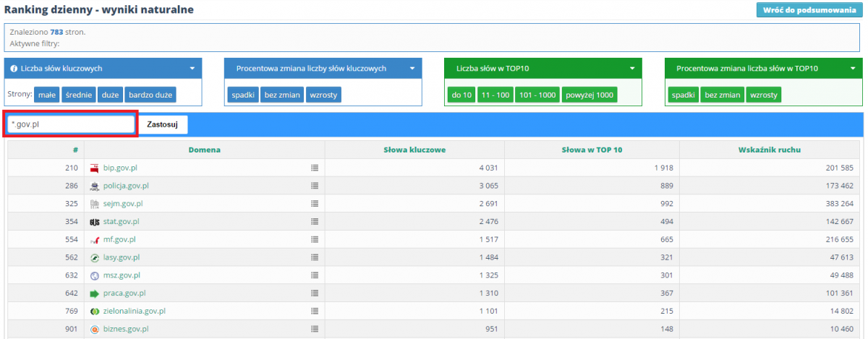Sort by Słowa kluczowe column header
The width and height of the screenshot is (868, 339).
(x=414, y=150)
